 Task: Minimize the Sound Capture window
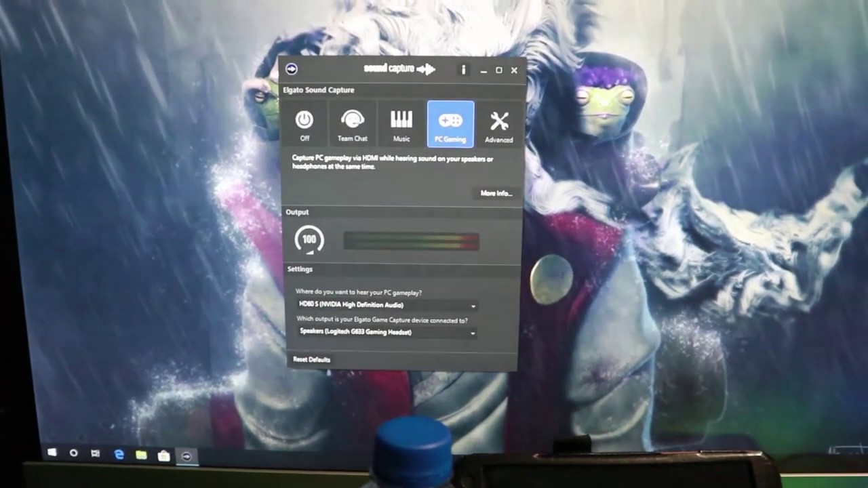[484, 70]
